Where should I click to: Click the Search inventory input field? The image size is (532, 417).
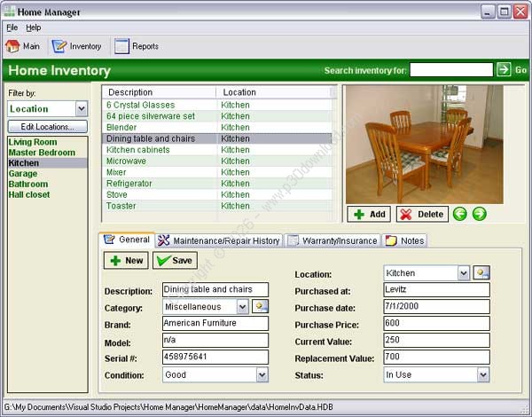click(451, 70)
